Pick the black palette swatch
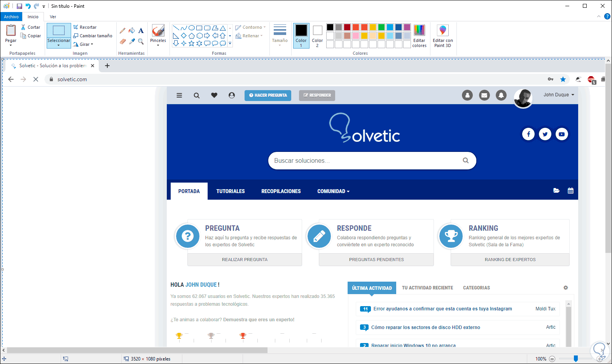This screenshot has width=612, height=364. (x=330, y=27)
